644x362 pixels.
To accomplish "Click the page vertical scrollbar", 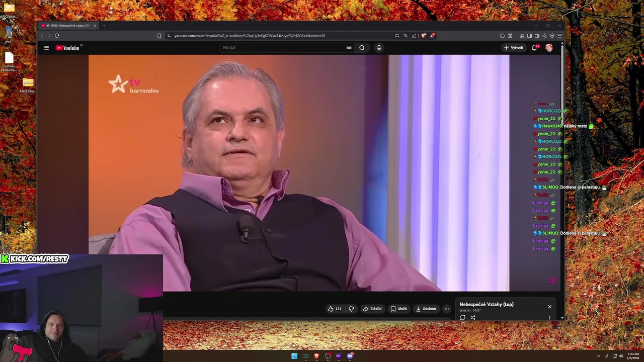I will click(562, 180).
